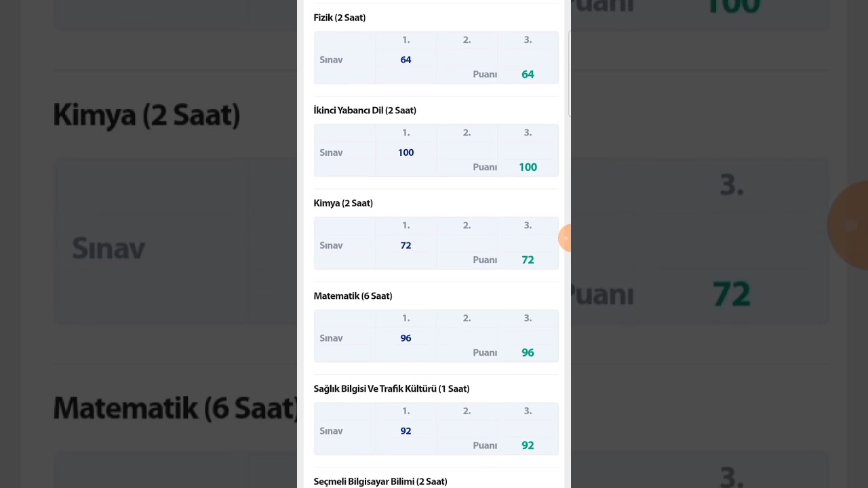Click Matematik green Puanı value 96
This screenshot has width=868, height=488.
(x=528, y=353)
